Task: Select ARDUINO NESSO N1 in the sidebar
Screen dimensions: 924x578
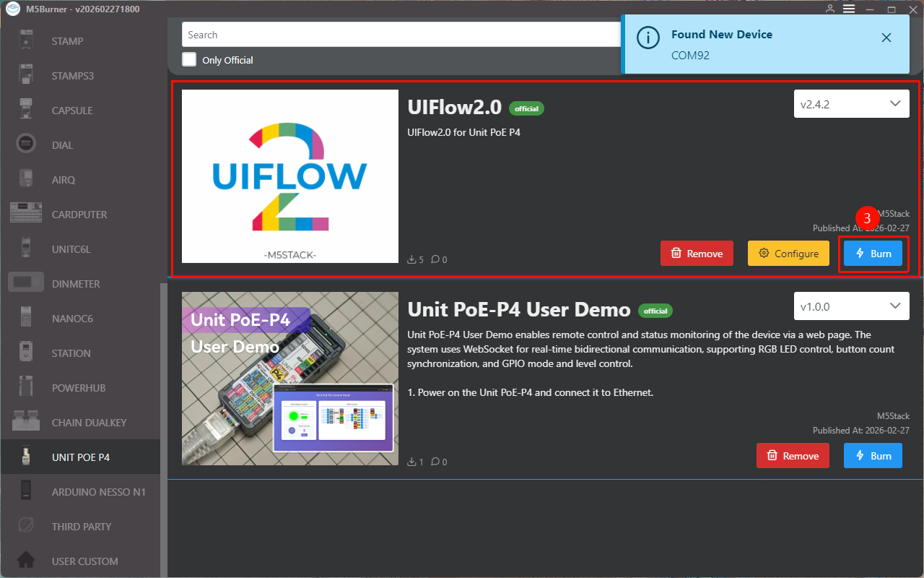Action: click(98, 492)
